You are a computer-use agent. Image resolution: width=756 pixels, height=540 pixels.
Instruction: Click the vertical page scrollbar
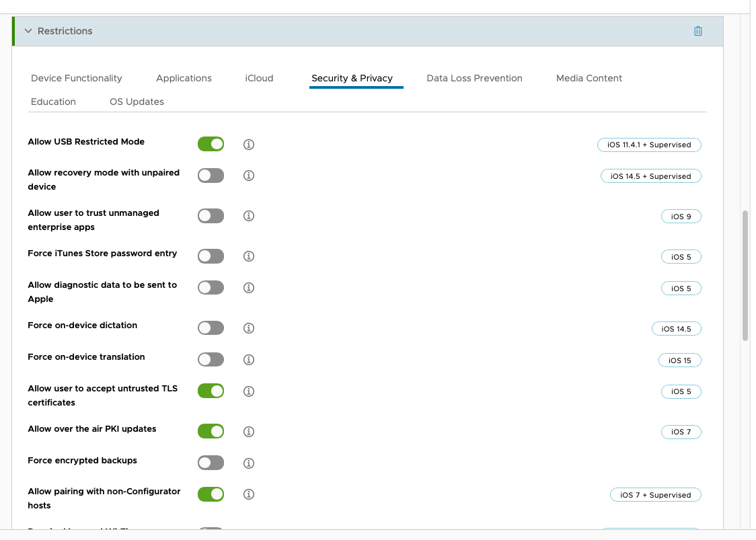[745, 276]
